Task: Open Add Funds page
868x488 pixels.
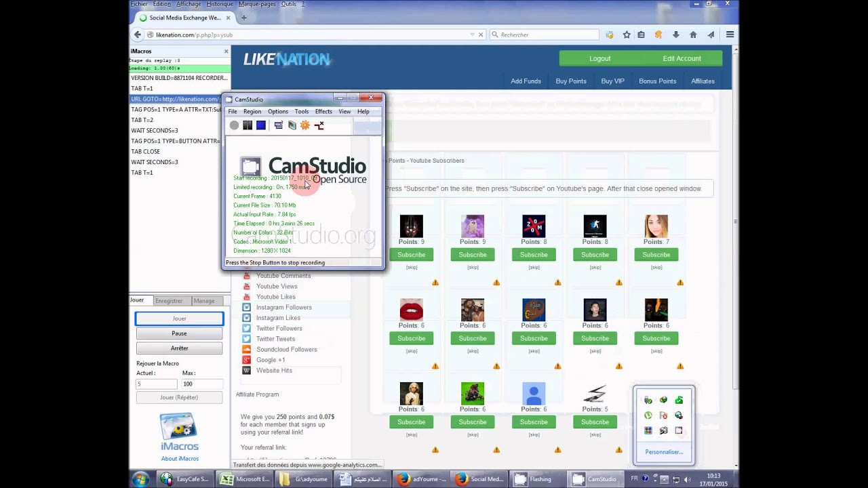Action: click(526, 81)
